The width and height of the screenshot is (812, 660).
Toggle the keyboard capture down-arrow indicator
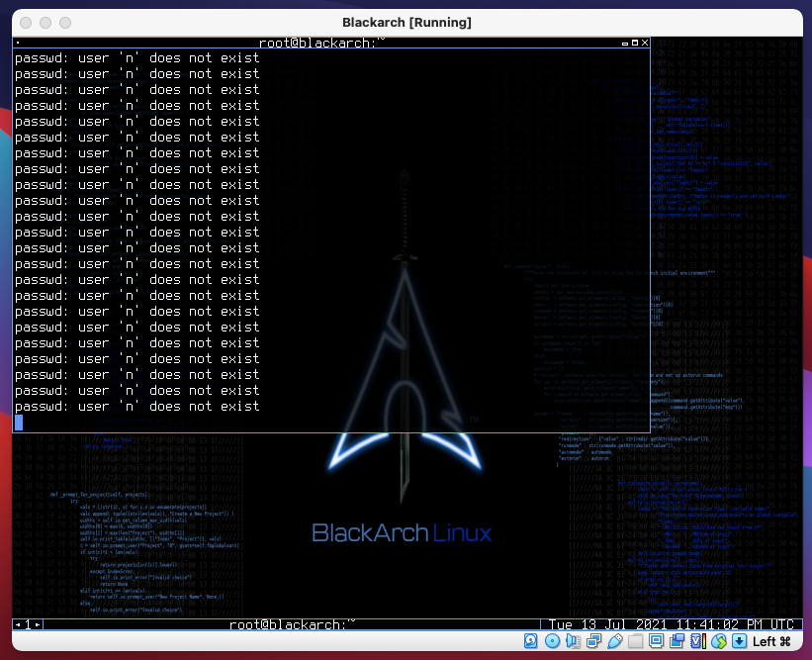click(x=740, y=641)
